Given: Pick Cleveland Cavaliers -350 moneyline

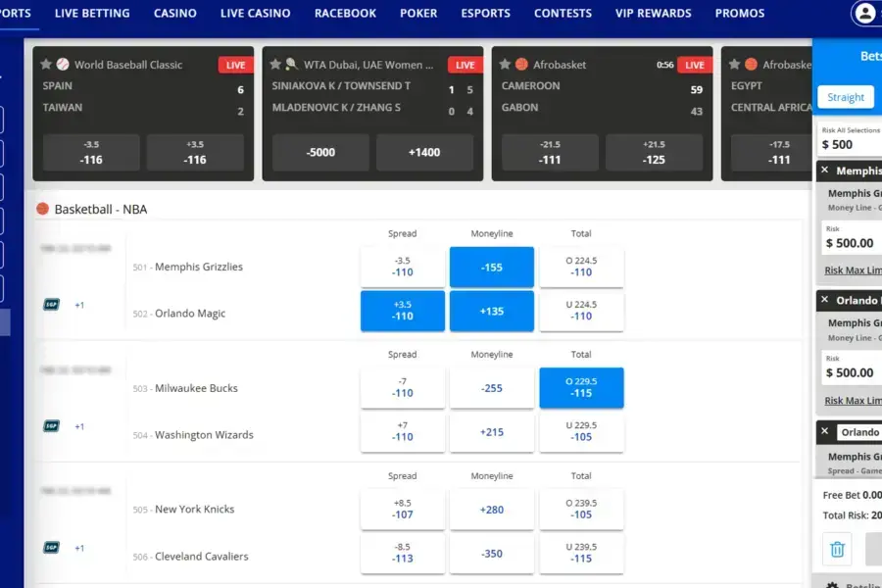Looking at the screenshot, I should tap(492, 553).
